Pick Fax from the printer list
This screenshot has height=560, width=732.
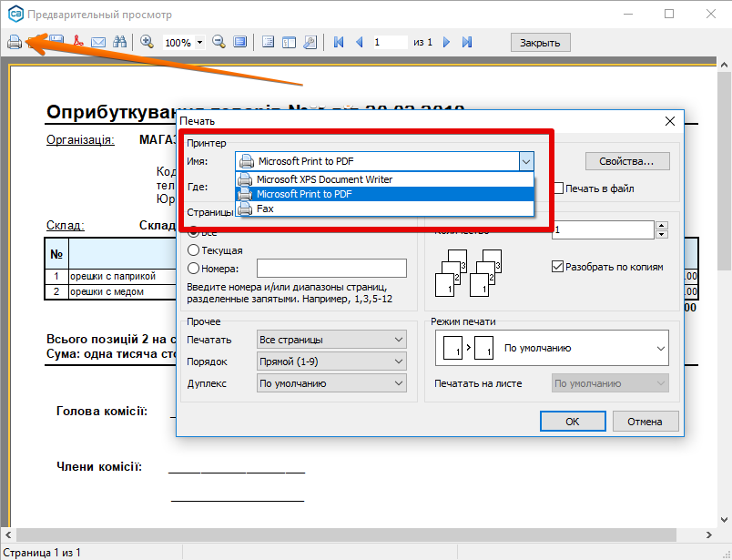point(385,209)
